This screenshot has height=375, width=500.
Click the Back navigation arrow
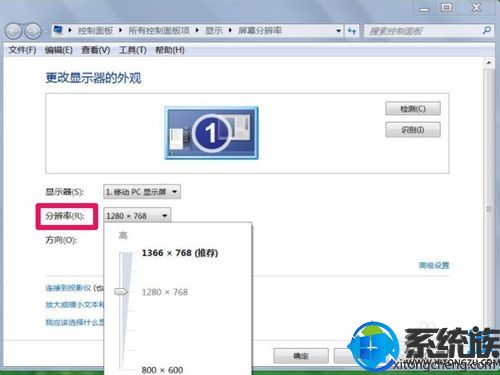[13, 31]
